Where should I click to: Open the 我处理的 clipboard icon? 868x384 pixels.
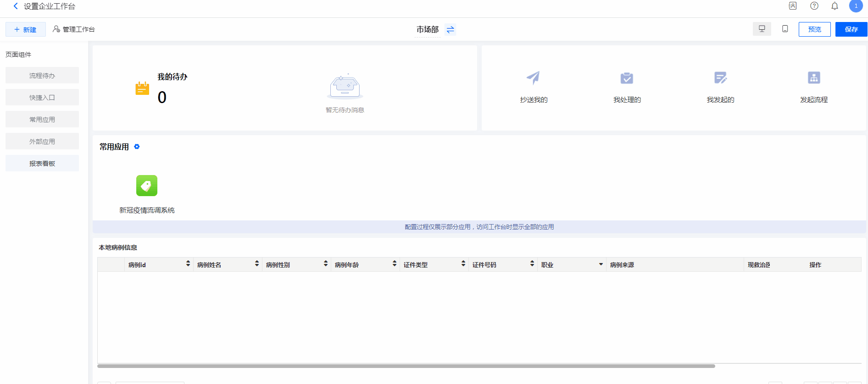coord(627,78)
